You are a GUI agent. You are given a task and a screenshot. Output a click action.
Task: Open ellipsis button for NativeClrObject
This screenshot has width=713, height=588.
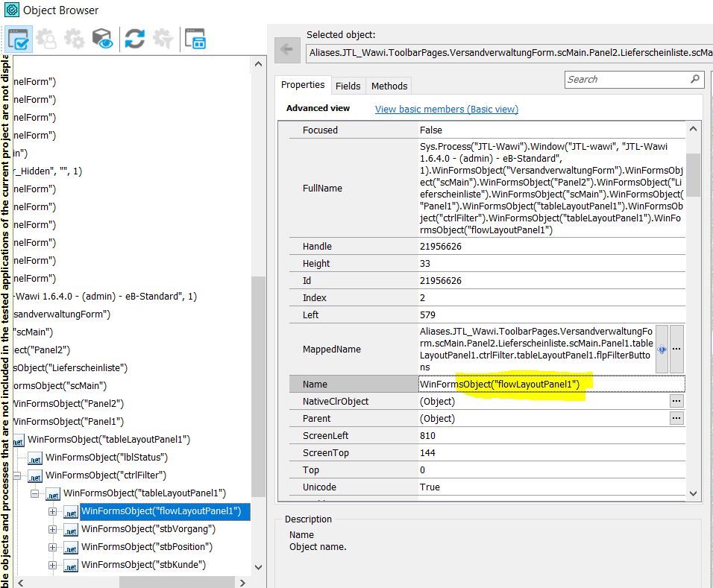(x=676, y=401)
